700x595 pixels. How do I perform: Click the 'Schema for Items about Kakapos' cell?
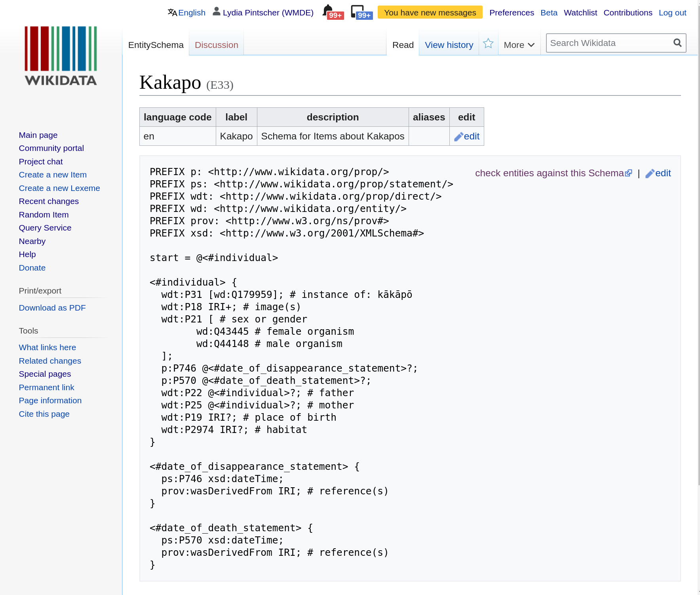pyautogui.click(x=333, y=136)
